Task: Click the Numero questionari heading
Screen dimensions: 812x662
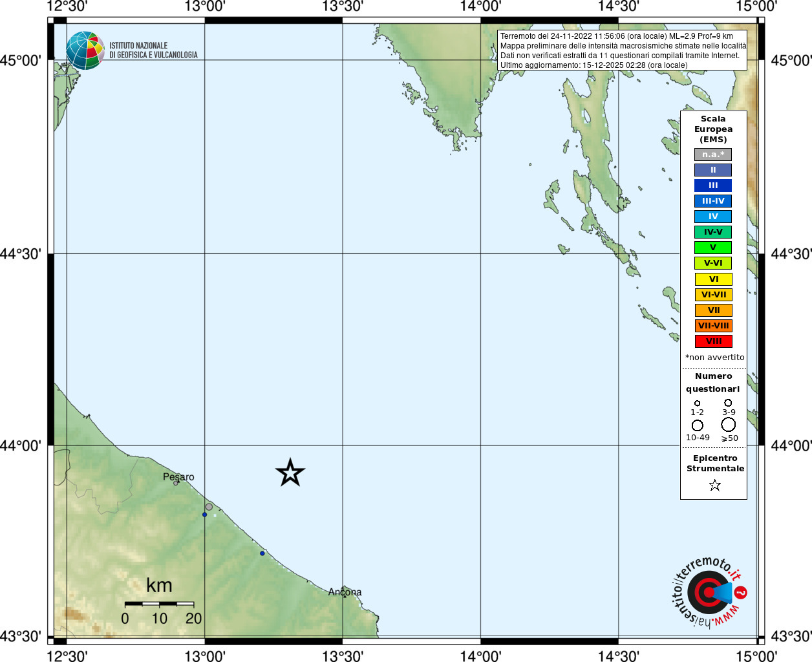Action: [713, 383]
